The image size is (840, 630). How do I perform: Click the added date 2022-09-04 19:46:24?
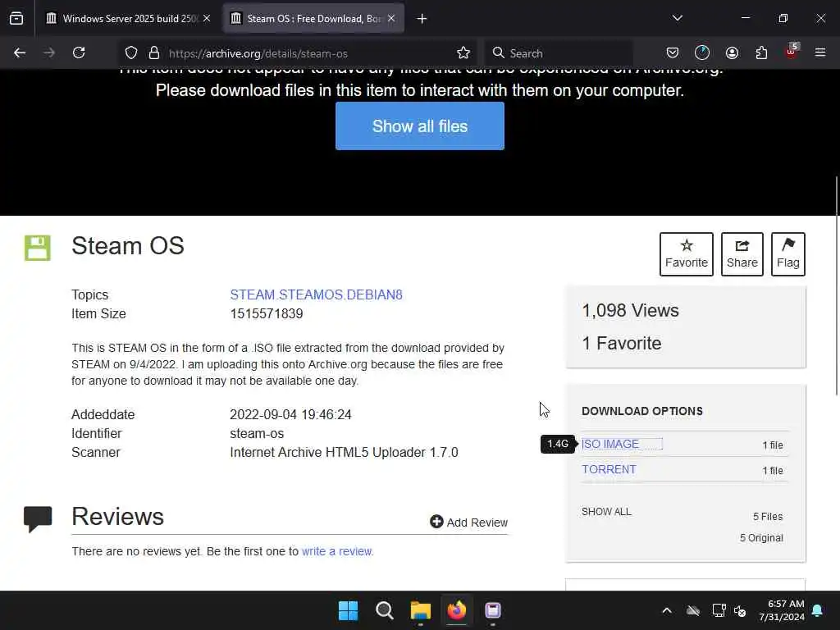pyautogui.click(x=290, y=414)
